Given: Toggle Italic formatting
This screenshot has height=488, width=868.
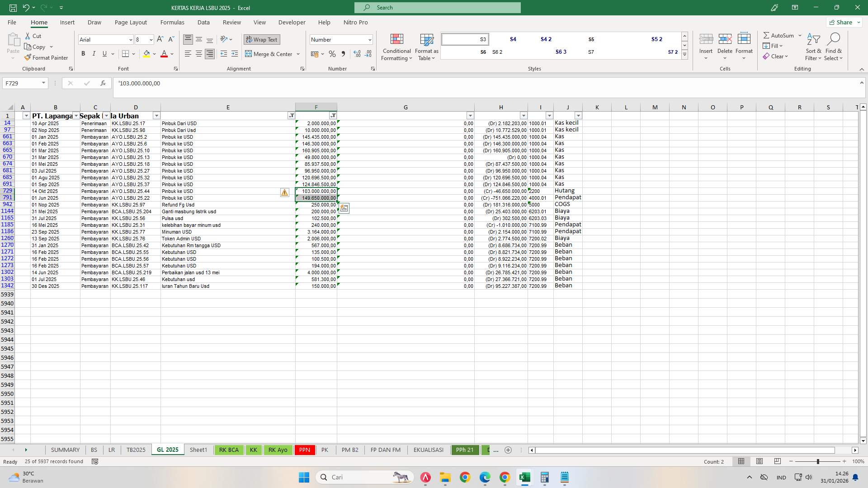Looking at the screenshot, I should coord(94,53).
